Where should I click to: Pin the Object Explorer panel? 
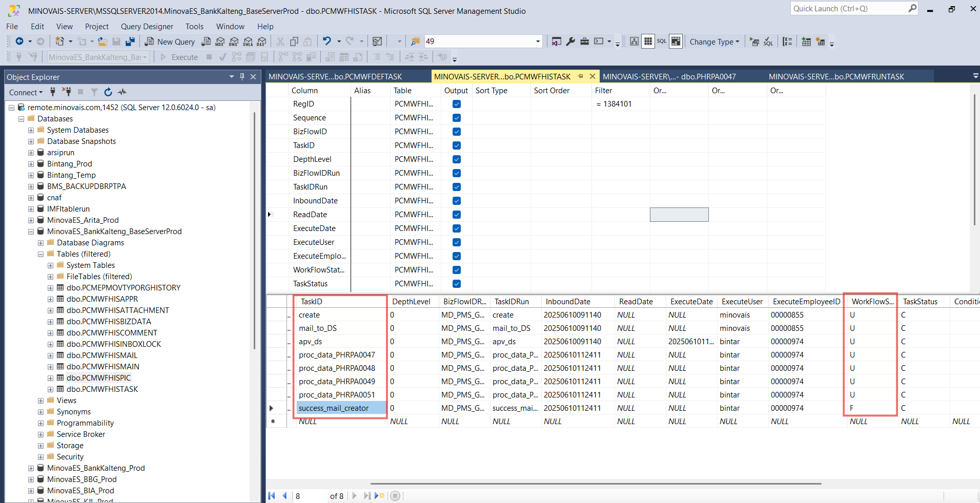click(x=242, y=77)
